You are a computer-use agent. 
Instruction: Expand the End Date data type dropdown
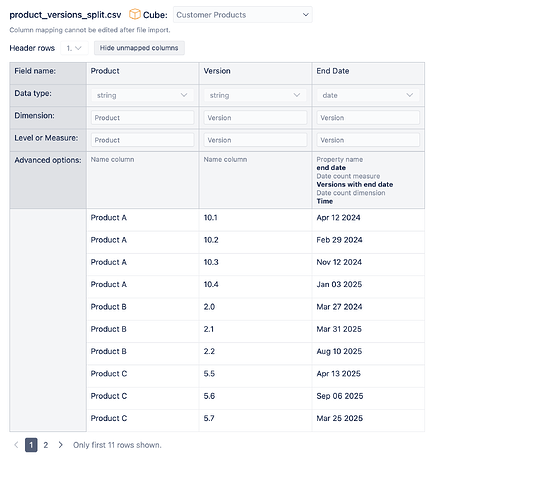[x=368, y=95]
